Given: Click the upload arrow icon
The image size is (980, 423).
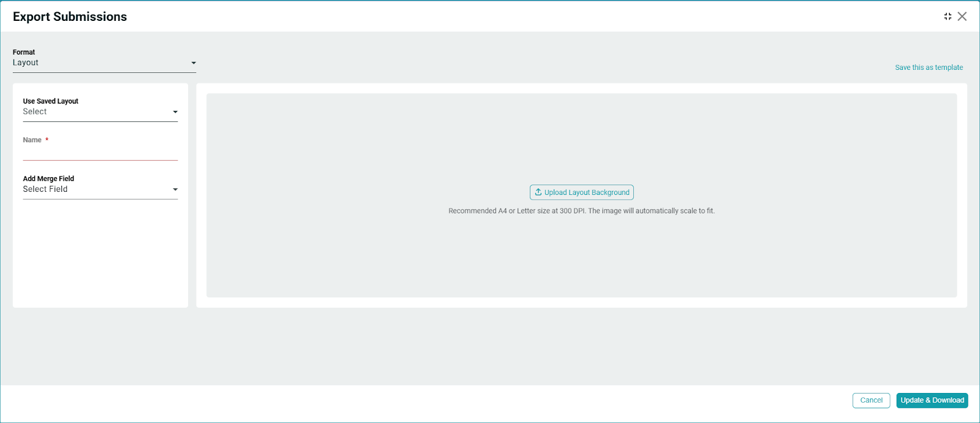Looking at the screenshot, I should click(x=538, y=192).
